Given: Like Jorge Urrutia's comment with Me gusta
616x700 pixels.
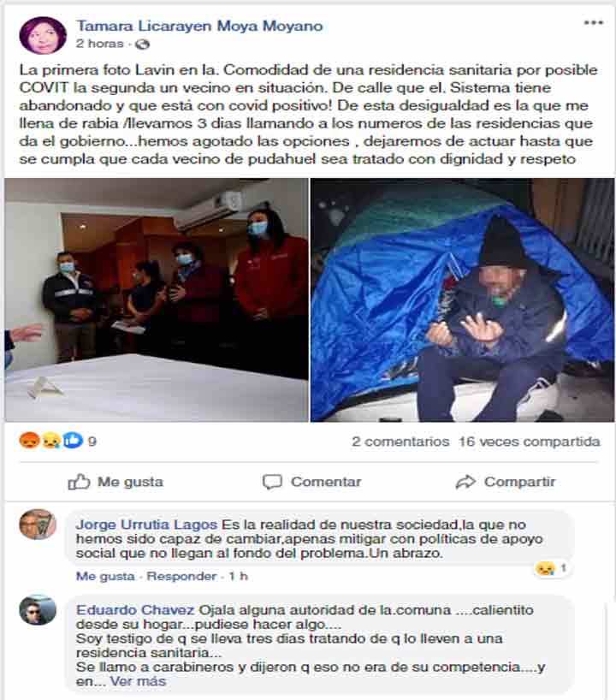Looking at the screenshot, I should [x=105, y=576].
